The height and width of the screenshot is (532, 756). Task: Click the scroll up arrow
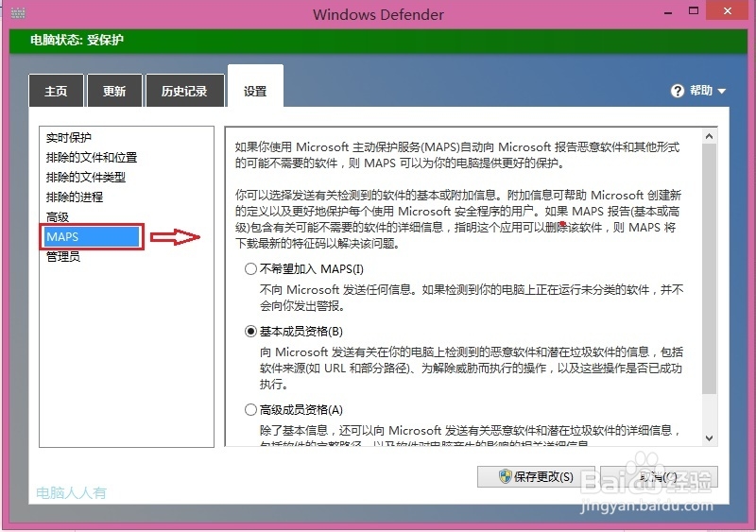(x=710, y=136)
